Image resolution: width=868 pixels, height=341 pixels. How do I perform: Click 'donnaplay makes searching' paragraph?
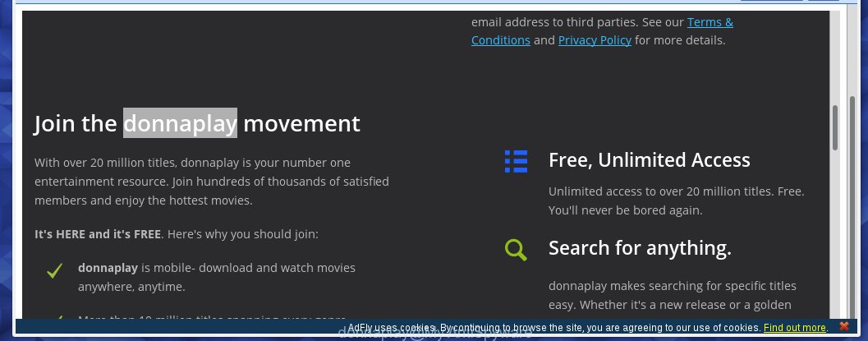point(672,295)
